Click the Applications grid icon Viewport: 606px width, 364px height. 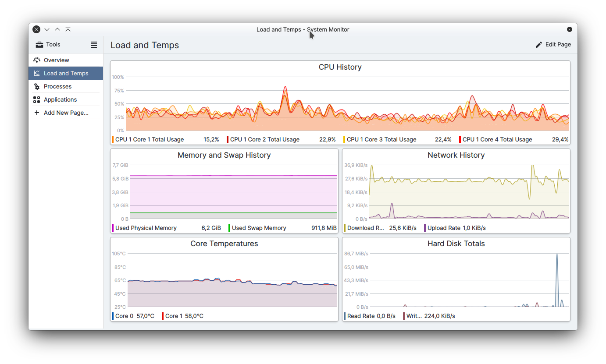[x=37, y=99]
